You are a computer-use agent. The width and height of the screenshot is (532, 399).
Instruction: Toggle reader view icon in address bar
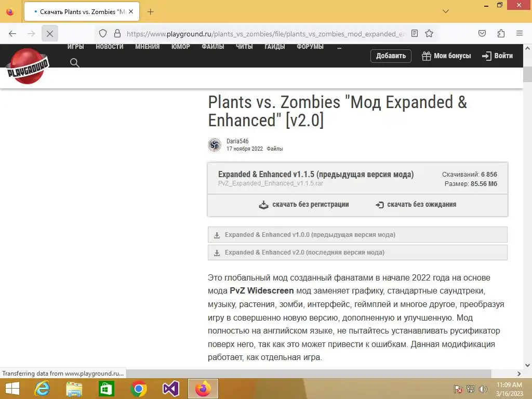[414, 33]
